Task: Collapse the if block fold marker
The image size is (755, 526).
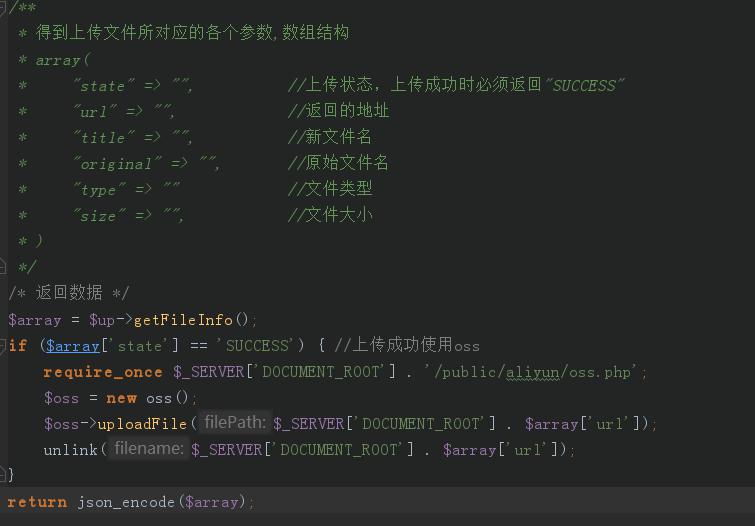Action: [4, 345]
